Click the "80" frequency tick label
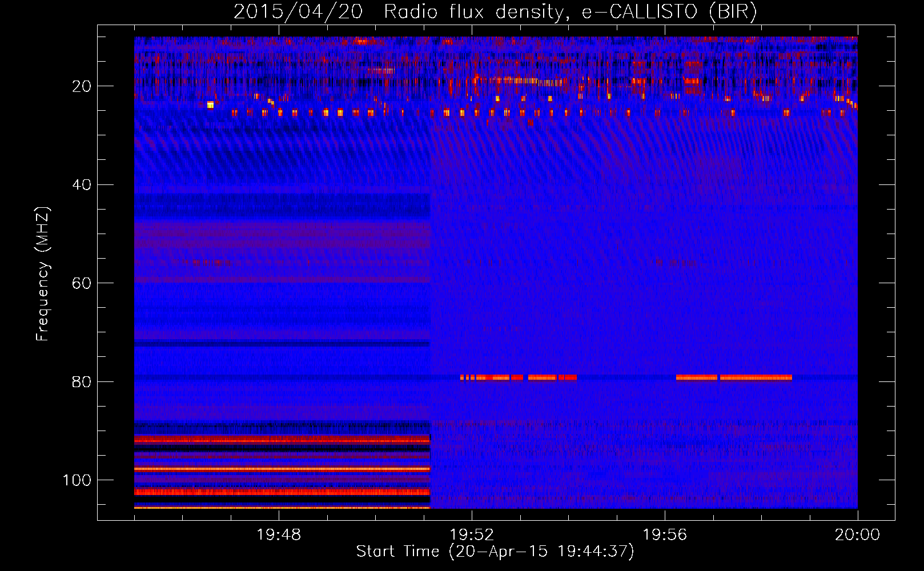This screenshot has height=571, width=924. (82, 381)
